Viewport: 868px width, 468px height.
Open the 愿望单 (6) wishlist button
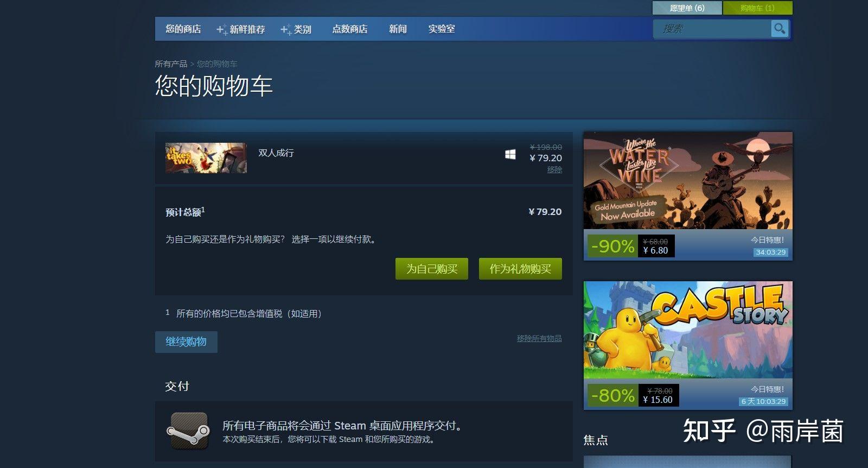click(x=687, y=8)
